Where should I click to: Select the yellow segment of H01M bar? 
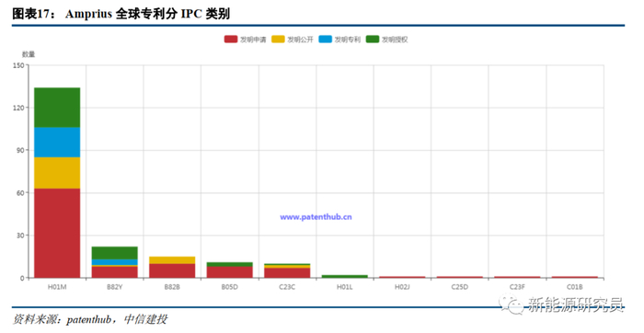pos(57,173)
